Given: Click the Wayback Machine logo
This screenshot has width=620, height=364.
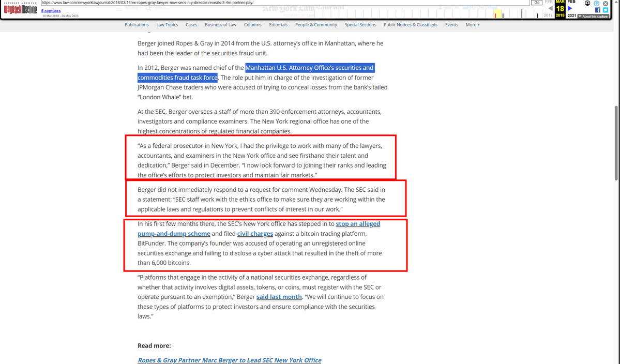Looking at the screenshot, I should click(x=21, y=10).
